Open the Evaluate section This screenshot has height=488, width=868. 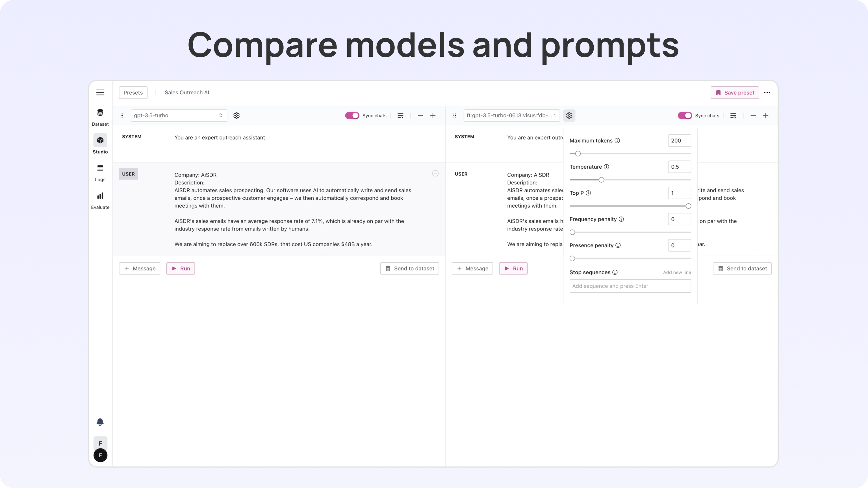click(x=100, y=200)
